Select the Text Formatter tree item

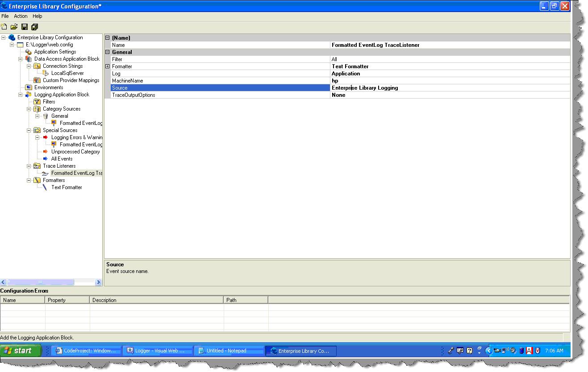coord(67,187)
